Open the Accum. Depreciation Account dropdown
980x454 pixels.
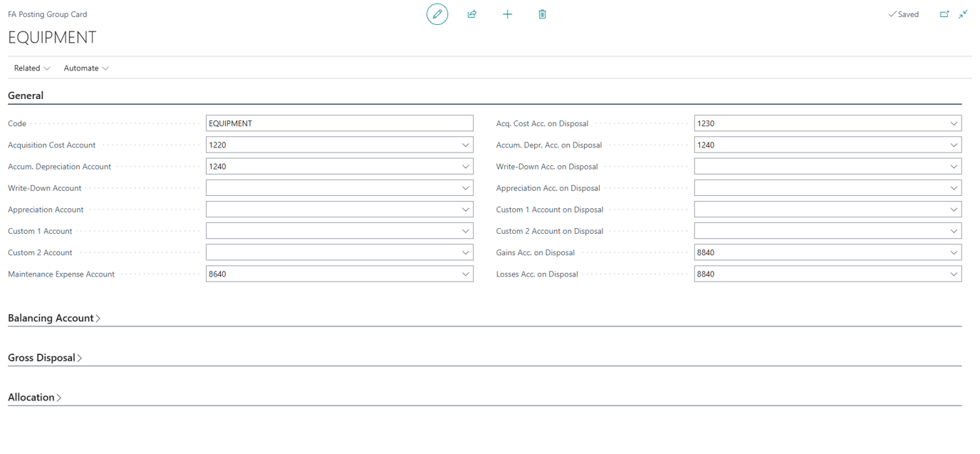pos(466,166)
